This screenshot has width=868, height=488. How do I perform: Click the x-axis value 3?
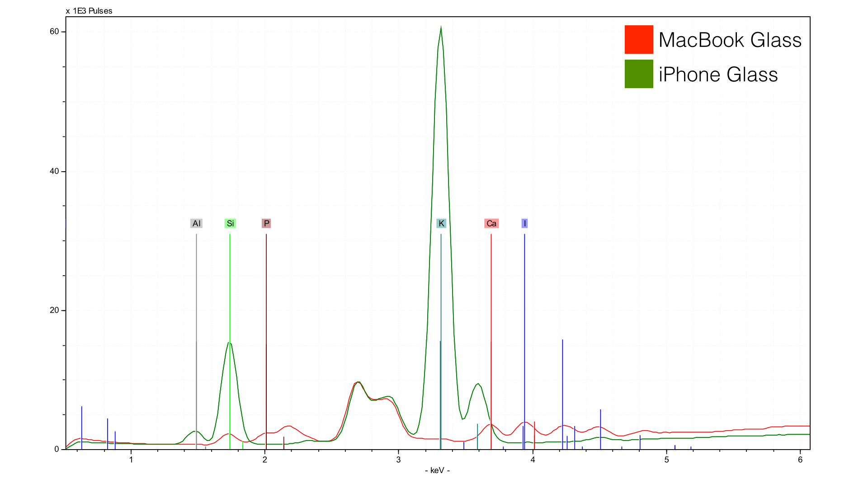pos(398,460)
